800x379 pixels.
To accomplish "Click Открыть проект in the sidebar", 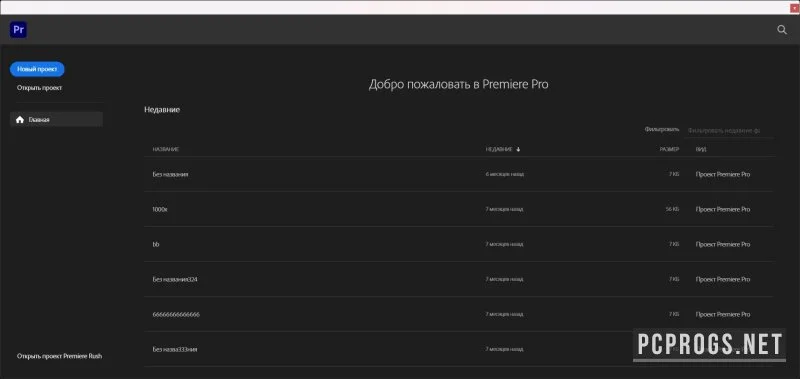I will (39, 88).
